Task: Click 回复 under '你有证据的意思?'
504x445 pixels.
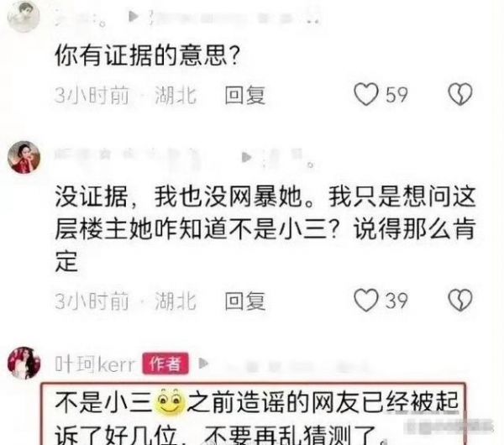Action: [245, 95]
